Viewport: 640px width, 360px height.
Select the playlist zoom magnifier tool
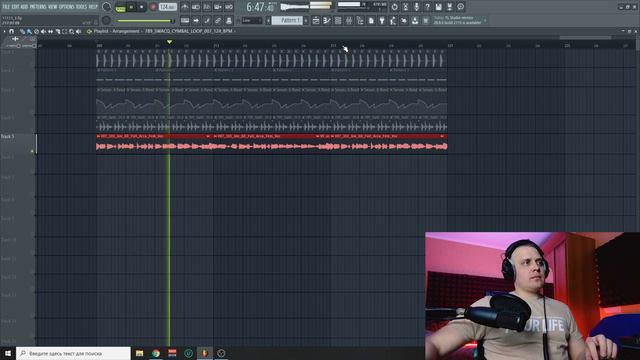pyautogui.click(x=71, y=31)
